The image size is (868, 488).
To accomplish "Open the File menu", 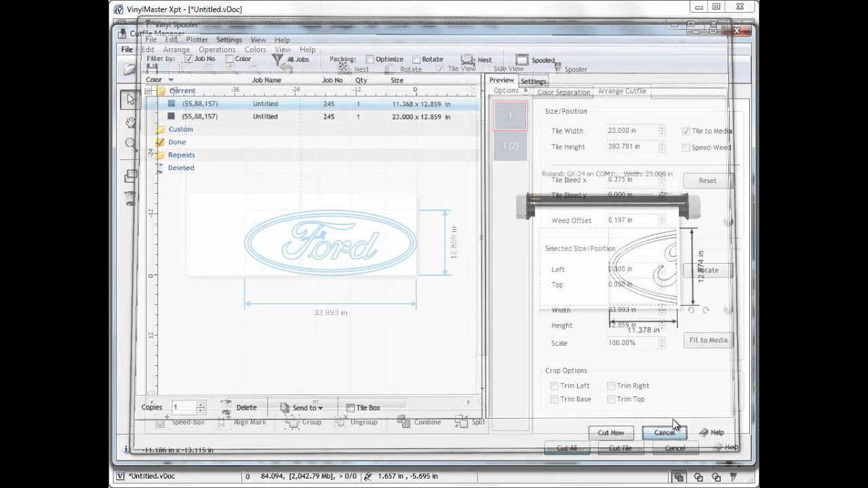I will pos(127,49).
